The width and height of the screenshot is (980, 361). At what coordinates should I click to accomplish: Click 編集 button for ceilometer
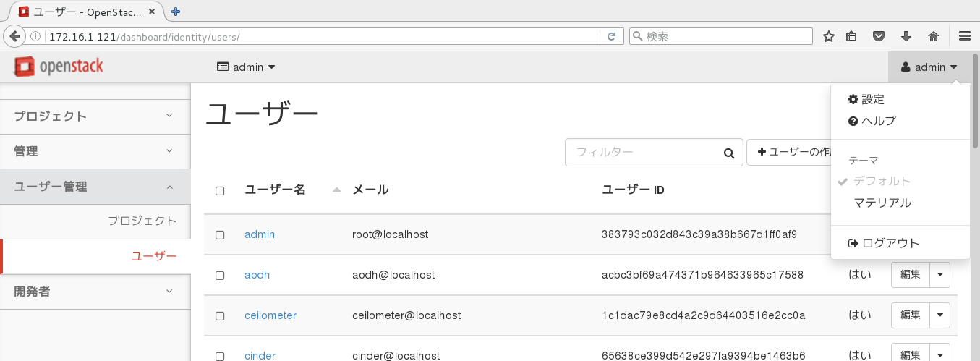tap(910, 315)
